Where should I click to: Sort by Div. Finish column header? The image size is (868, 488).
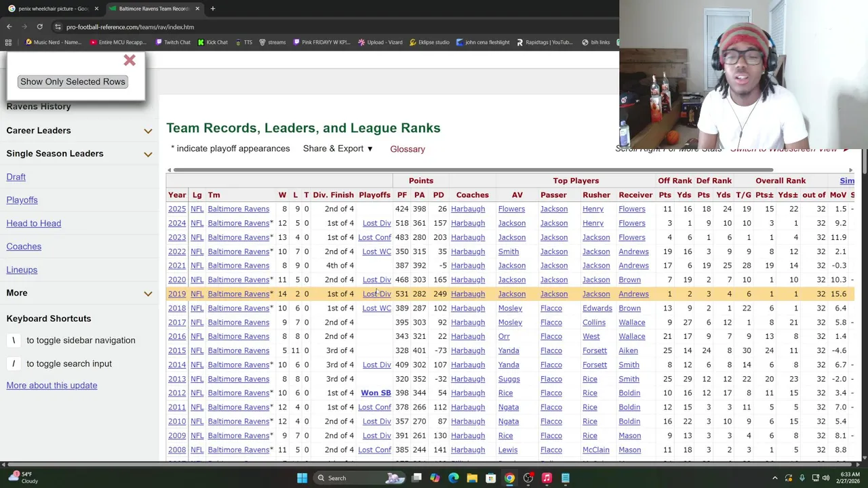[333, 195]
